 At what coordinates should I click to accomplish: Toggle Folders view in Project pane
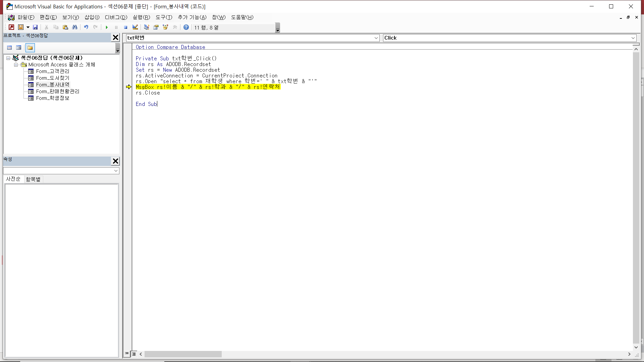click(30, 48)
